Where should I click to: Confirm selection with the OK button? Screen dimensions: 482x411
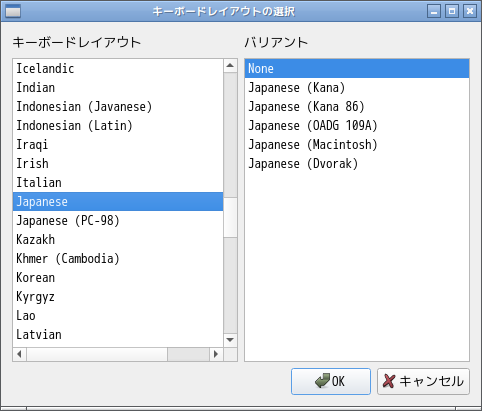[331, 381]
